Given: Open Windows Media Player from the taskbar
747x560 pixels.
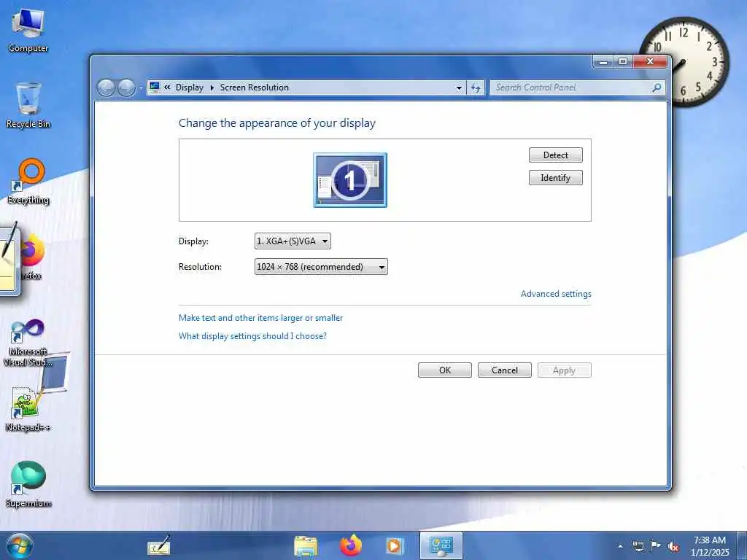Looking at the screenshot, I should pos(395,546).
